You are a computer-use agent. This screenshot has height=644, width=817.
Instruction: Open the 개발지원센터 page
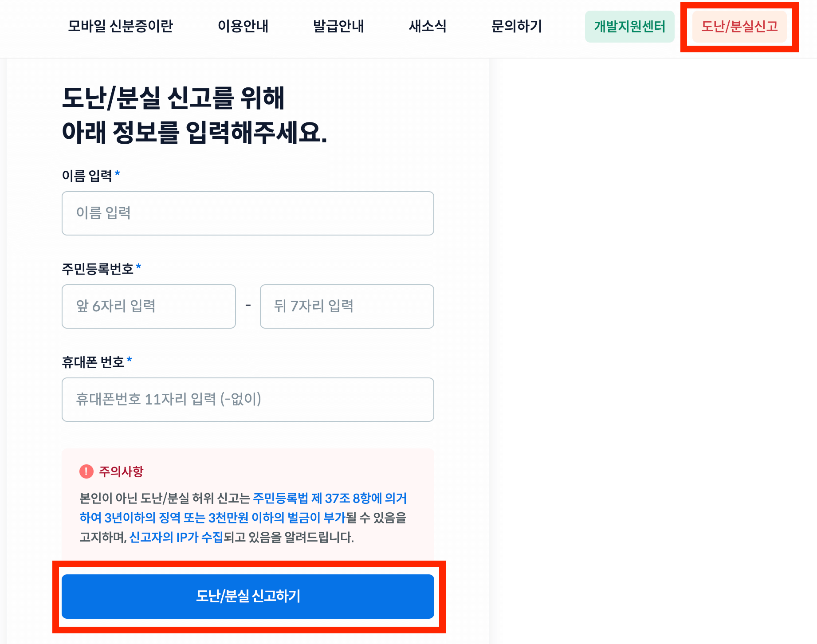pos(629,27)
